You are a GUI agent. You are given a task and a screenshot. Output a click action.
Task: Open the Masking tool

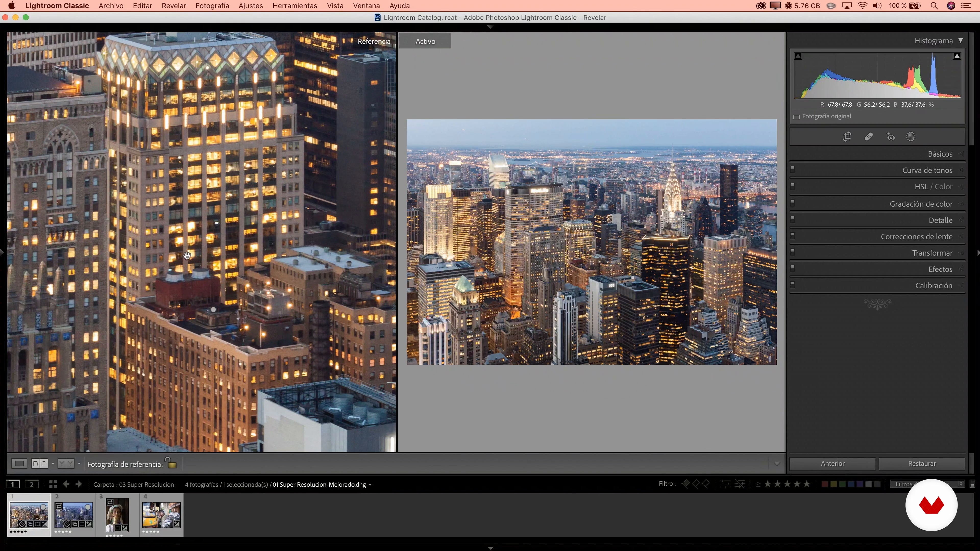(x=911, y=137)
